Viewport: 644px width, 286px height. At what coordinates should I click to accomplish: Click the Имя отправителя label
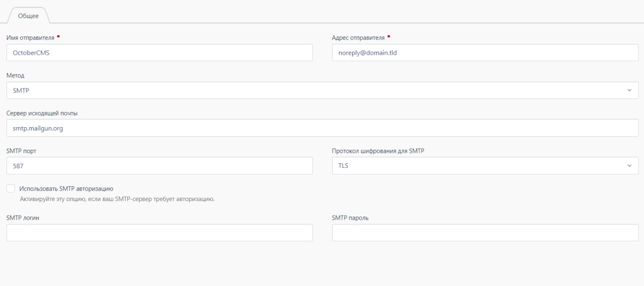click(30, 38)
